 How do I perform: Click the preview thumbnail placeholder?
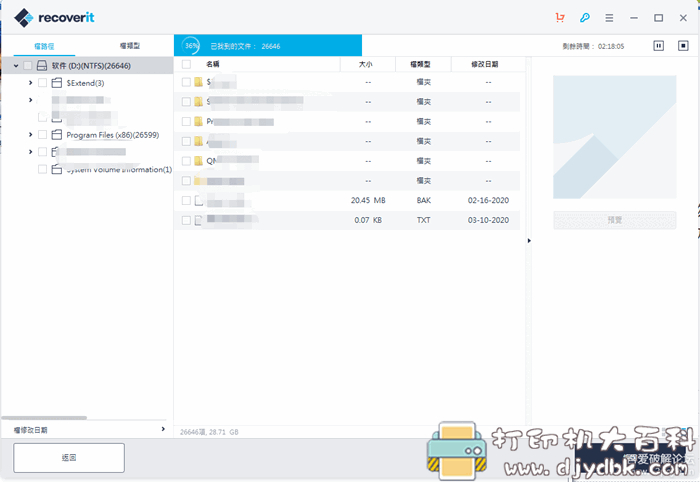[x=615, y=137]
